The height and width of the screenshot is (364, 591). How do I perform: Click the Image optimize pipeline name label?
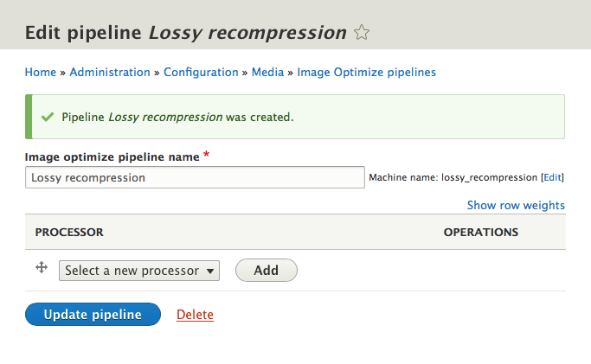pyautogui.click(x=112, y=156)
